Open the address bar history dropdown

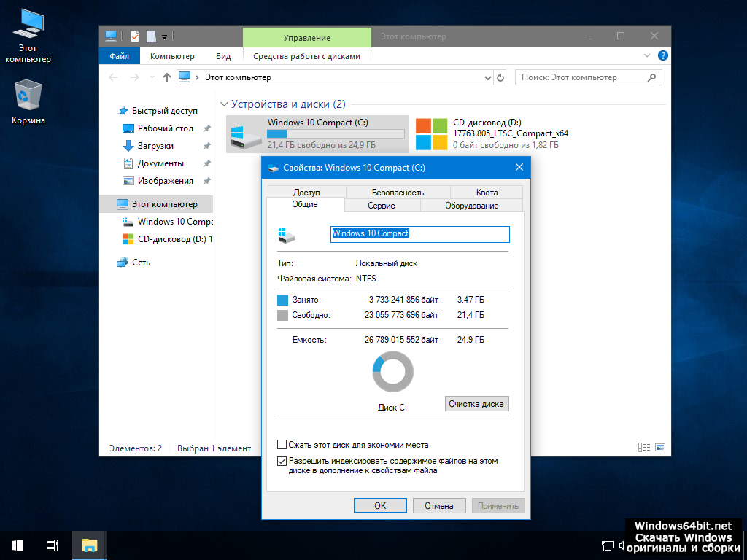pyautogui.click(x=488, y=77)
